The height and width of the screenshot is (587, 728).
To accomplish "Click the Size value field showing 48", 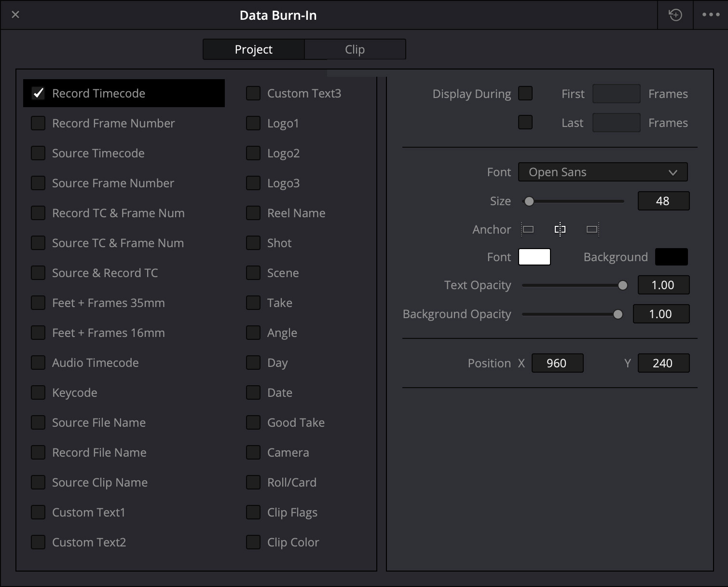I will (663, 201).
